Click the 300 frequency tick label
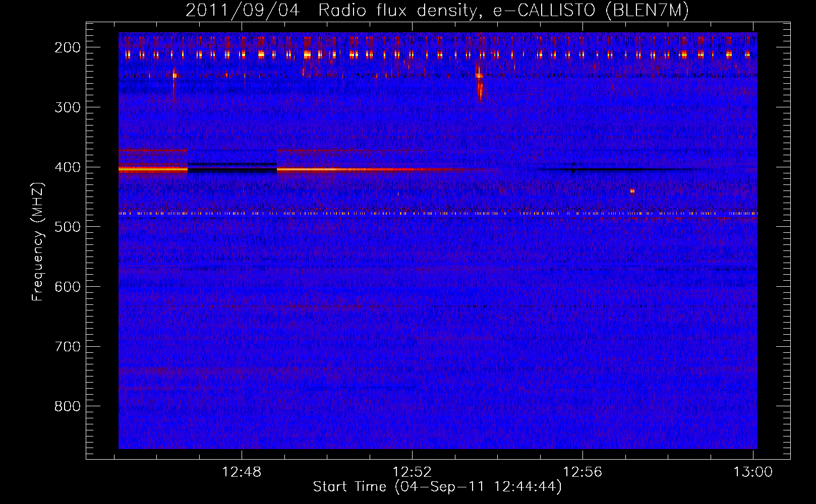 tap(68, 107)
